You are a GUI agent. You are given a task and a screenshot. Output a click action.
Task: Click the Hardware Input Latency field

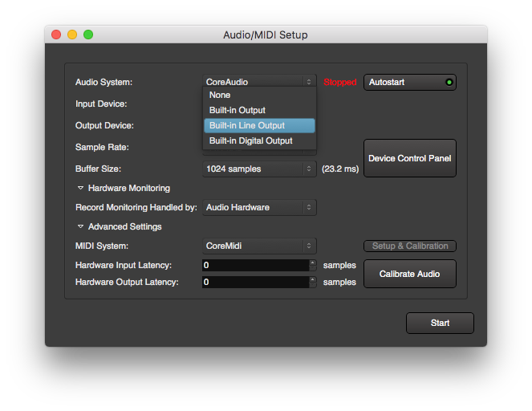tap(254, 265)
